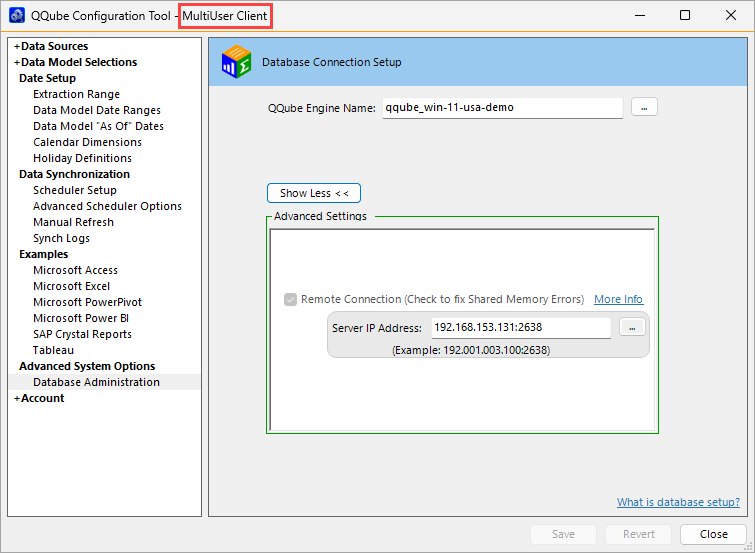Viewport: 755px width, 553px height.
Task: Open the Server IP Address browse ellipsis button
Action: tap(632, 328)
